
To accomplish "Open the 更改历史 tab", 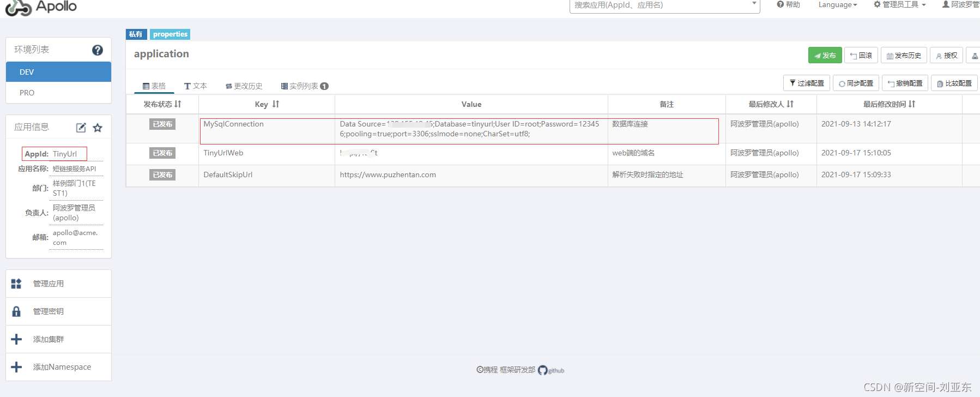I will click(x=244, y=86).
